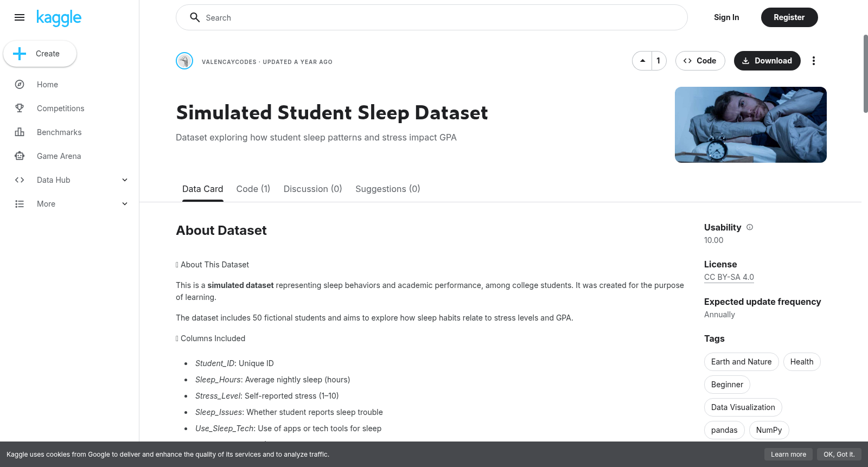Click the About Dataset heading

[221, 231]
